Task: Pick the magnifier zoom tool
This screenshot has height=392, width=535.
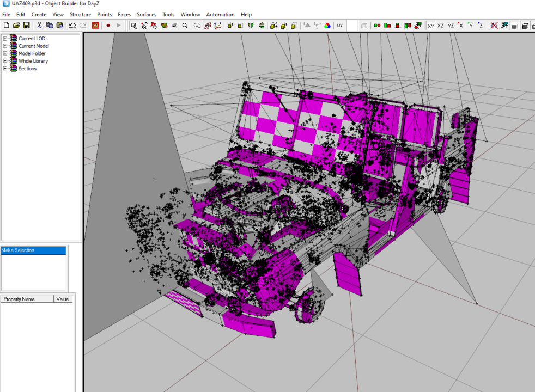Action: [x=185, y=26]
